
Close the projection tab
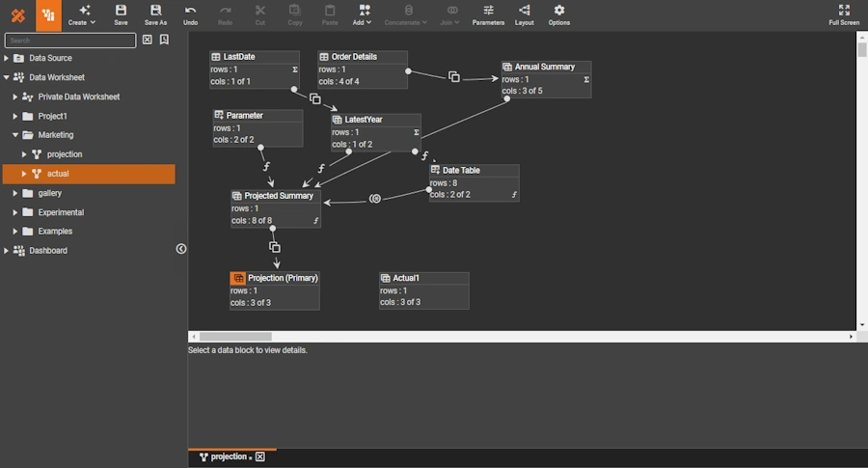tap(259, 457)
